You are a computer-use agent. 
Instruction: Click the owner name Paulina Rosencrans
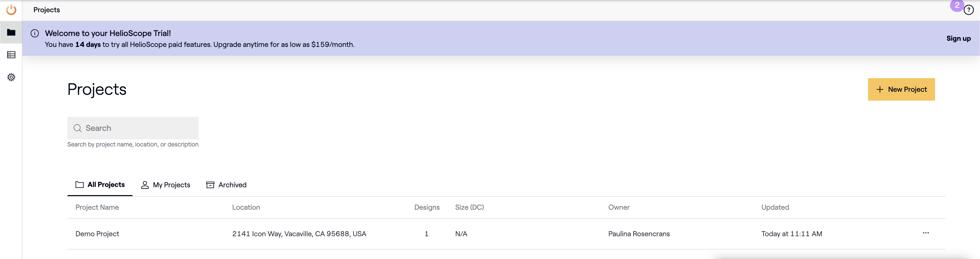point(639,234)
